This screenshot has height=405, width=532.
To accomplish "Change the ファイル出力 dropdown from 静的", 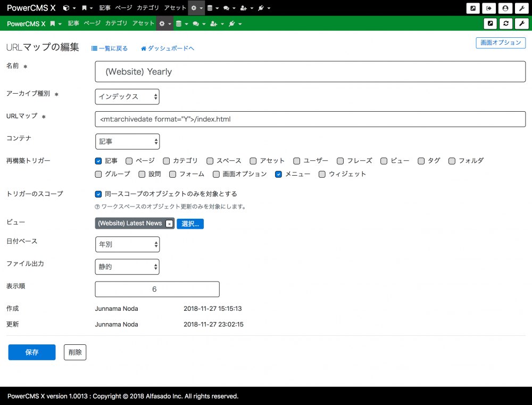I will tap(127, 267).
